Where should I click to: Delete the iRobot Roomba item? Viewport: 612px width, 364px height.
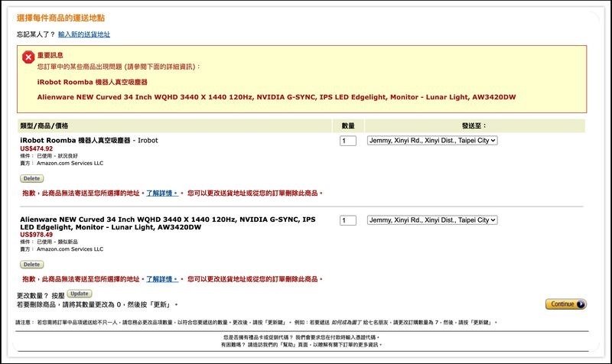pos(31,178)
